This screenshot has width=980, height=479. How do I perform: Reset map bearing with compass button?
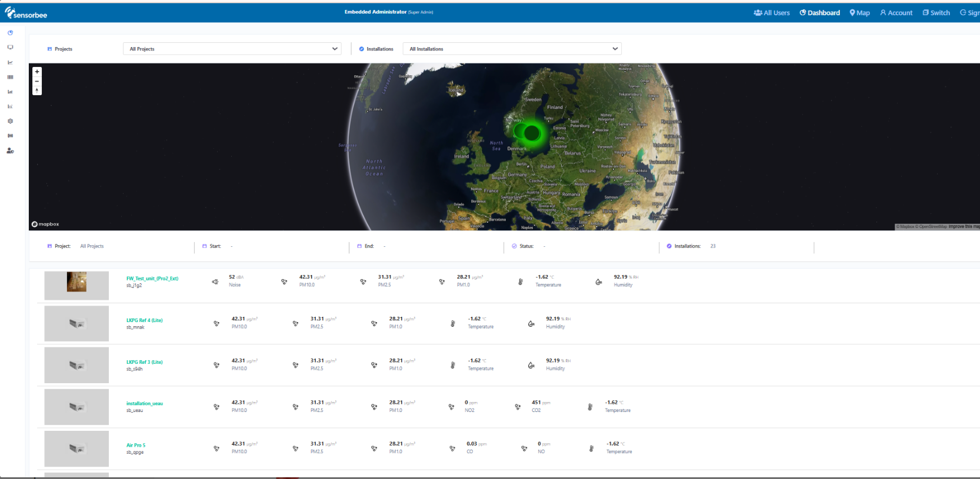click(x=37, y=91)
